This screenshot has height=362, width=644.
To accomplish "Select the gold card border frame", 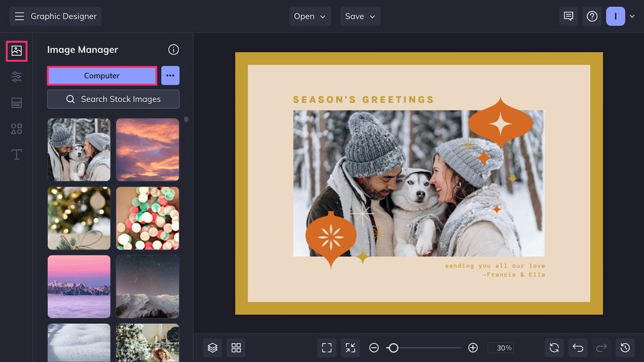I will click(x=419, y=58).
